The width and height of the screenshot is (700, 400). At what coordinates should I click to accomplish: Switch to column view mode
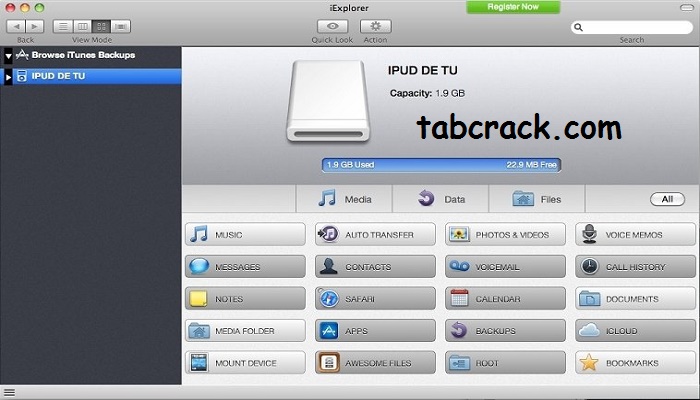[82, 26]
